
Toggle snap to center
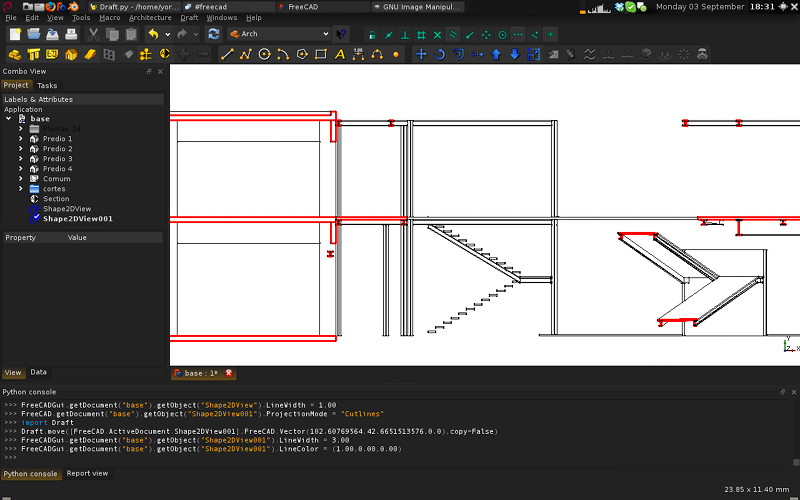click(x=502, y=35)
